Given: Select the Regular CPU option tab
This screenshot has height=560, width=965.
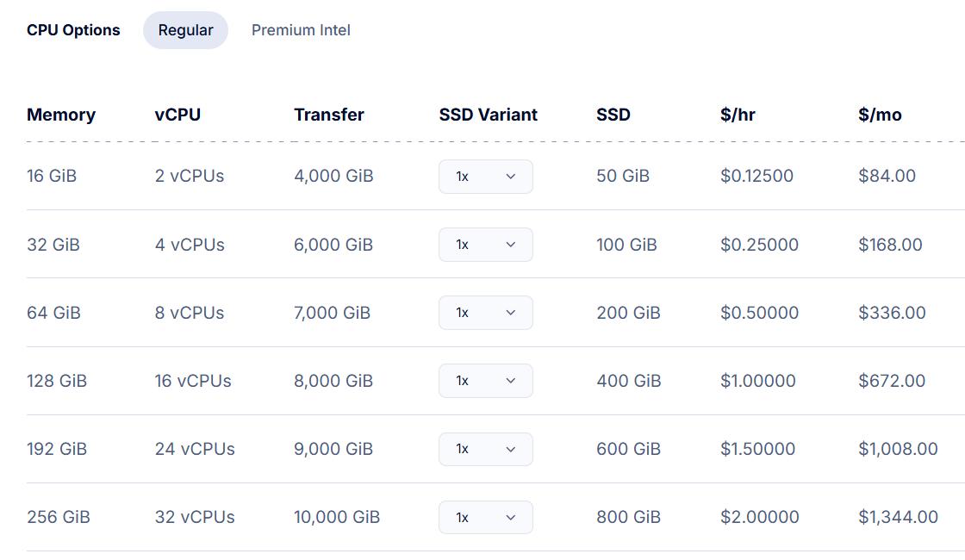Looking at the screenshot, I should (185, 30).
